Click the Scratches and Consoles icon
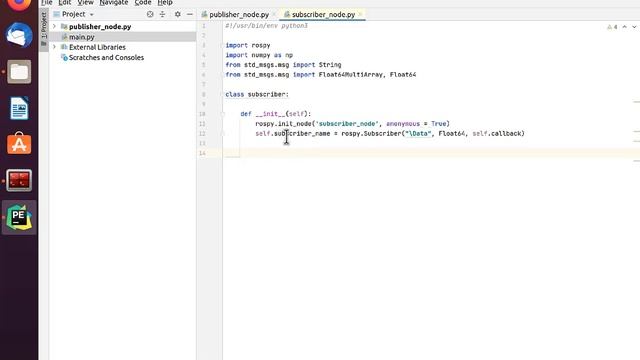 [64, 58]
